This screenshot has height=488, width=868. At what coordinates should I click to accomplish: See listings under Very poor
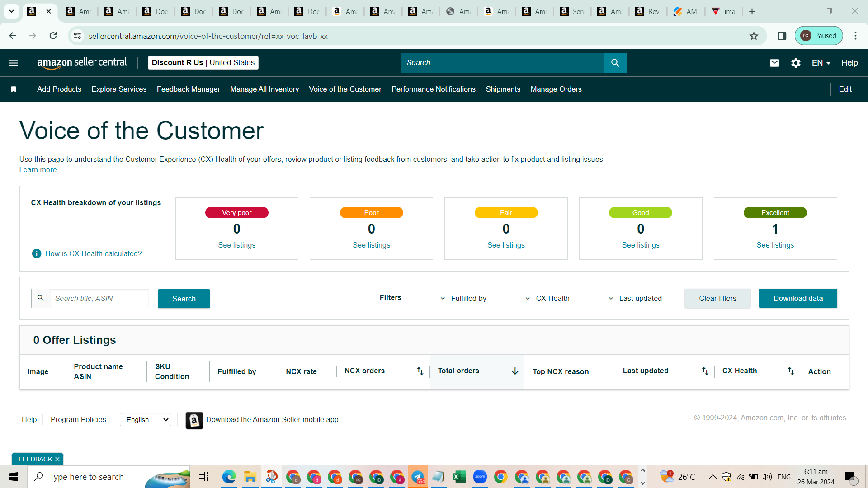pyautogui.click(x=236, y=245)
